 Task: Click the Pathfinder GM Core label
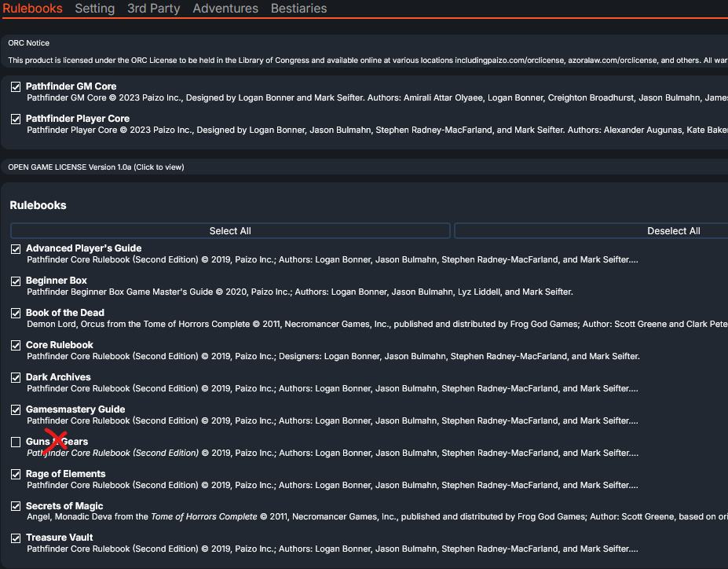coord(71,86)
